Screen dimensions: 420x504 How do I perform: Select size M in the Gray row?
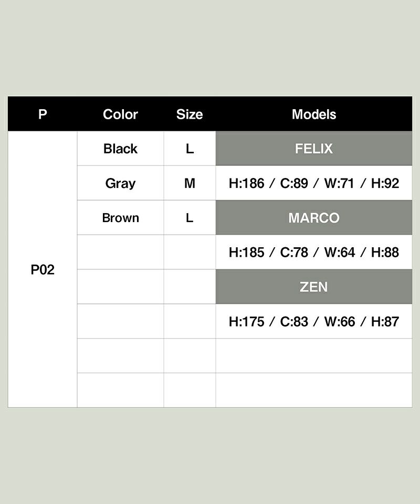click(x=190, y=183)
